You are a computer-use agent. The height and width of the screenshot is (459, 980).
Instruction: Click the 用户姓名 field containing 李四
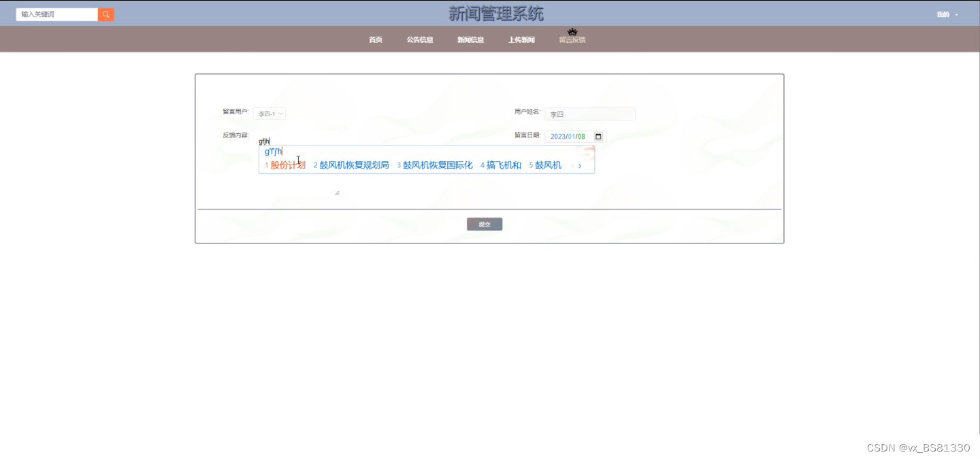click(x=590, y=114)
